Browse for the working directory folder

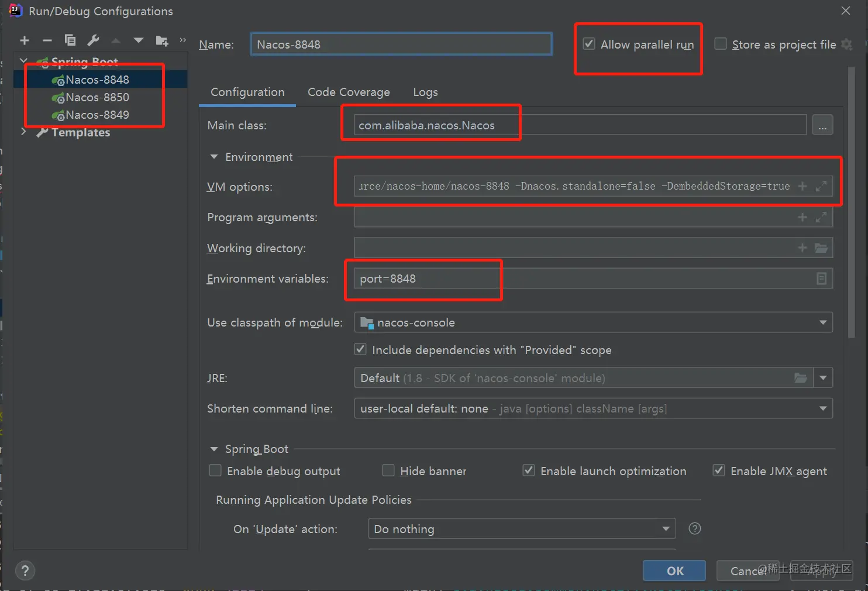pyautogui.click(x=821, y=248)
